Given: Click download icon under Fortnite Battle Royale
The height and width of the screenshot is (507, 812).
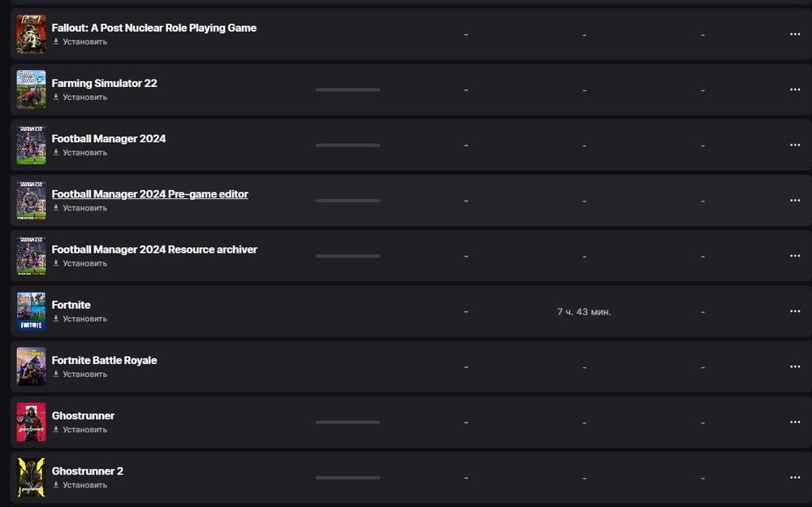Looking at the screenshot, I should 56,374.
